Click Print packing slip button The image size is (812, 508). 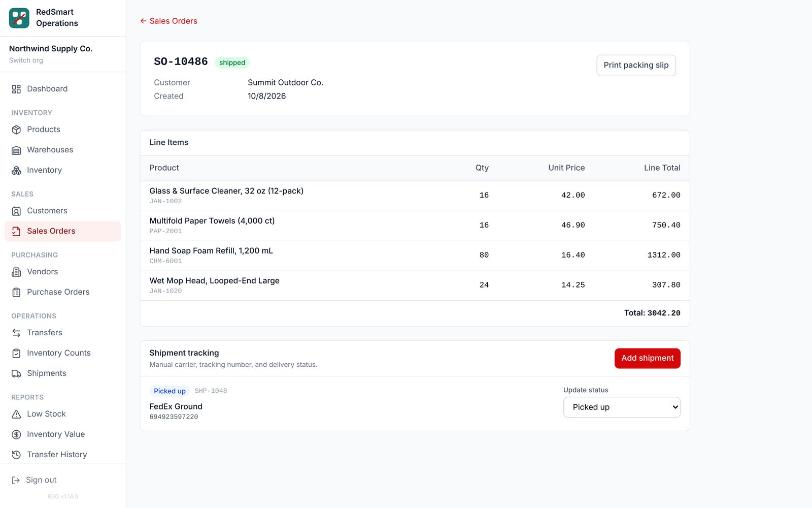(636, 65)
